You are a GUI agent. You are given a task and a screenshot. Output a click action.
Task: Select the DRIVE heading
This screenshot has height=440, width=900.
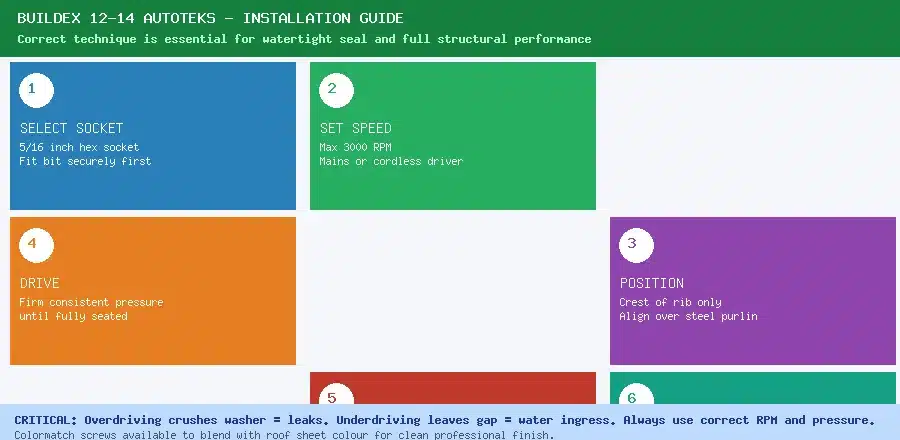40,283
